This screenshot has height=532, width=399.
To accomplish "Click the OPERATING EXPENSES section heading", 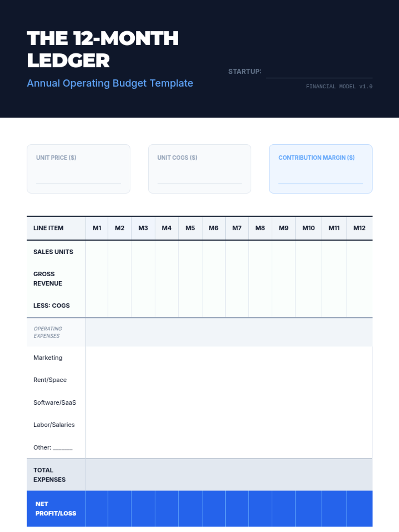I will pyautogui.click(x=48, y=332).
